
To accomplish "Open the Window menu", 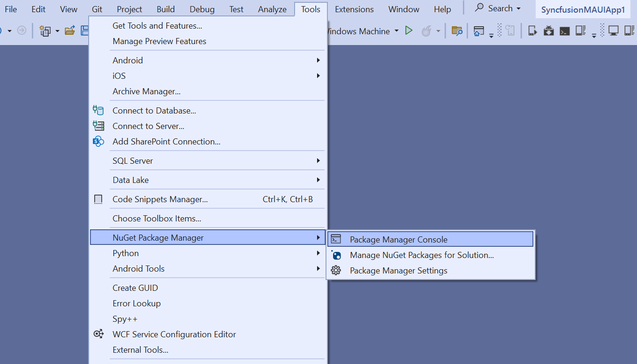I will click(404, 9).
